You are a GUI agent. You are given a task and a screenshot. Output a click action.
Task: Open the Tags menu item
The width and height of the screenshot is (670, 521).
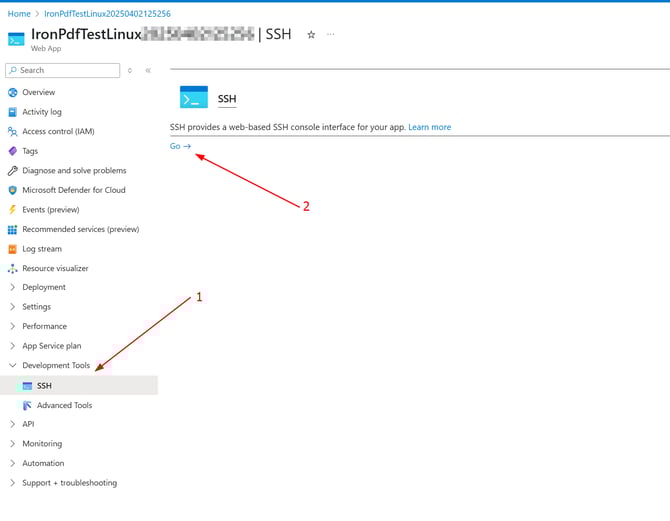30,151
